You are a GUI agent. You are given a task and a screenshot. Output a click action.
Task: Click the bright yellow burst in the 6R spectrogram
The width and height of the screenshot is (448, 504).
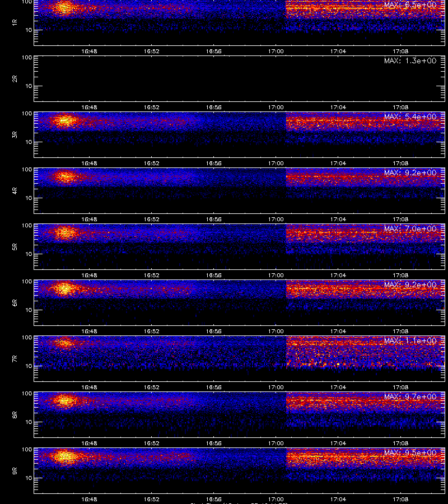[x=64, y=288]
